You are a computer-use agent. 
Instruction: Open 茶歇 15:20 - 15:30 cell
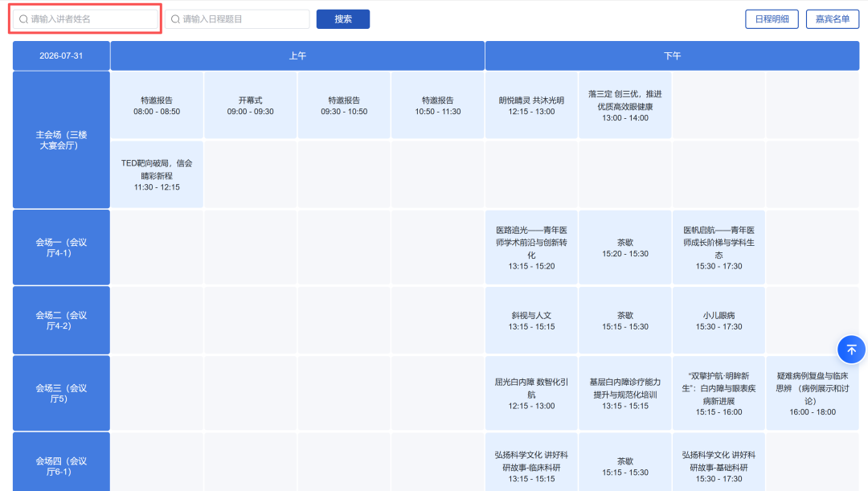coord(625,248)
